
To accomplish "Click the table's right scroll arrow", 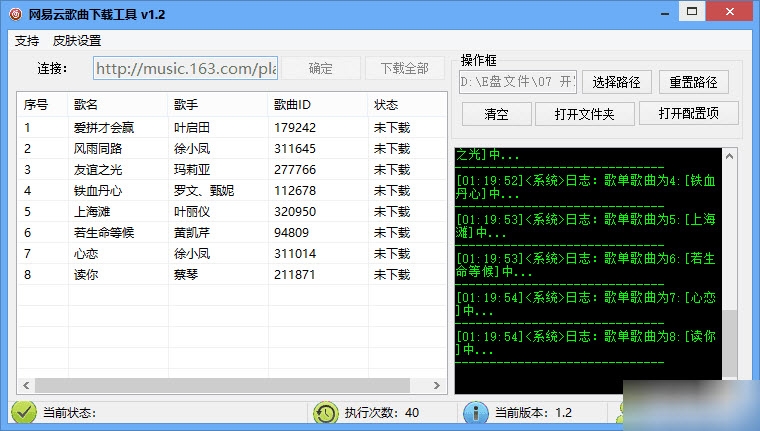I will coord(437,385).
